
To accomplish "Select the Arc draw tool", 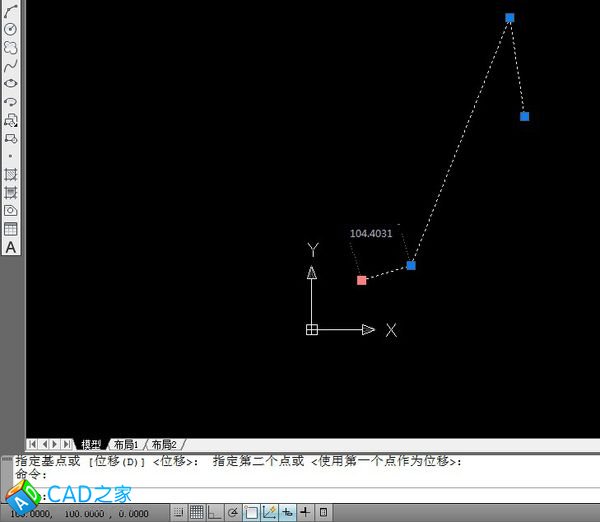I will 11,10.
